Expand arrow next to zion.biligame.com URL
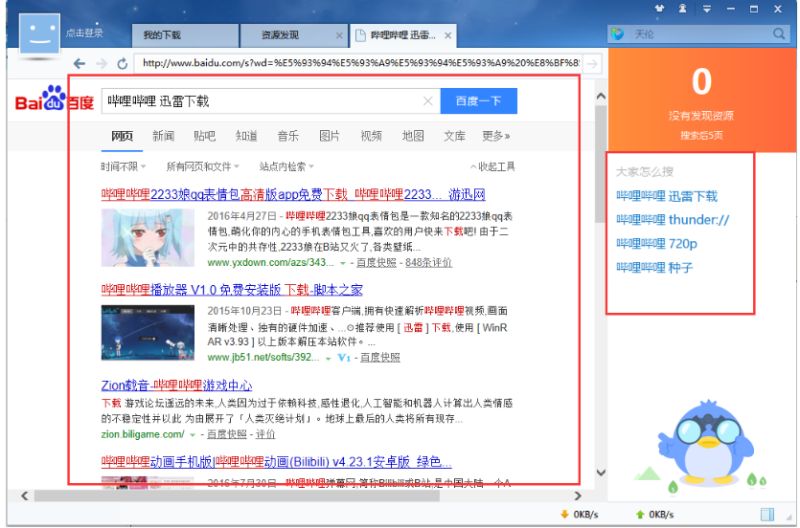This screenshot has width=800, height=528. pyautogui.click(x=193, y=435)
